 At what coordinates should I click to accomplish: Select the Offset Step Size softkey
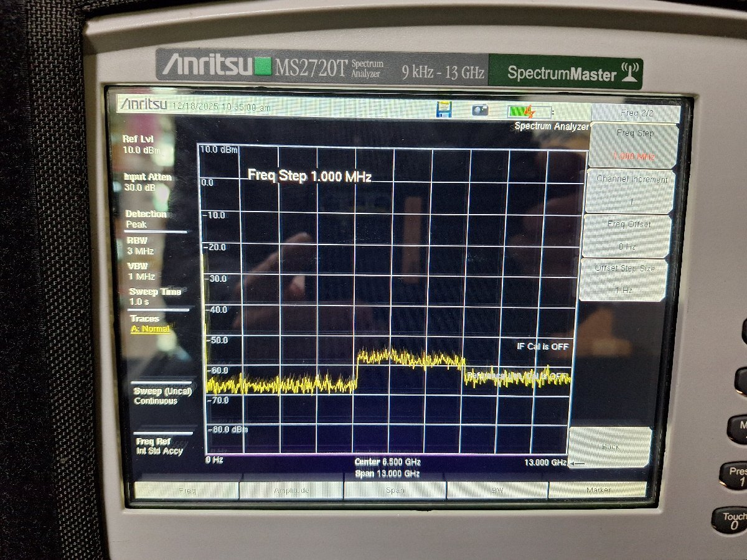click(623, 279)
